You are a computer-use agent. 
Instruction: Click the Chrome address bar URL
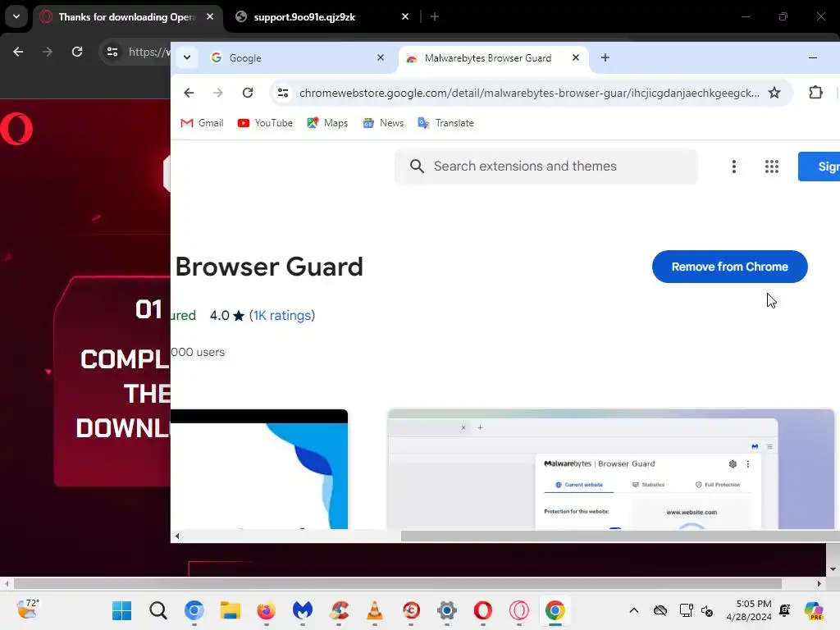(x=529, y=93)
